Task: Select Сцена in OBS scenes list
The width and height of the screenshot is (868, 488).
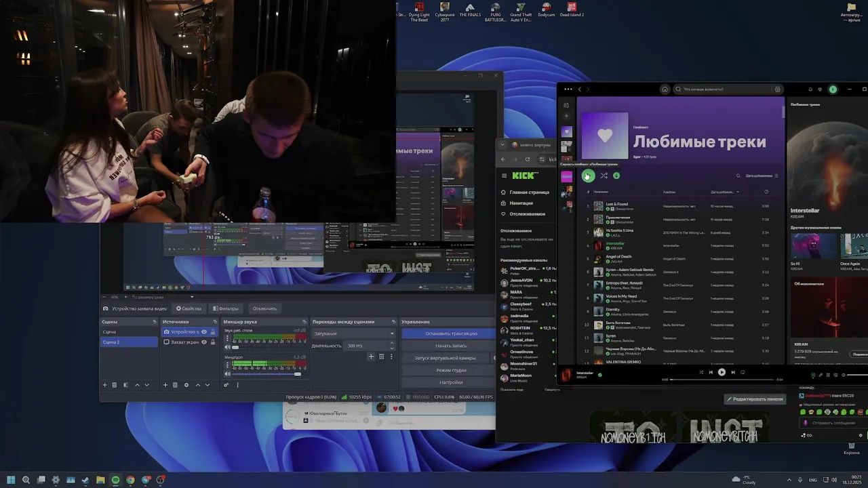Action: (x=129, y=332)
